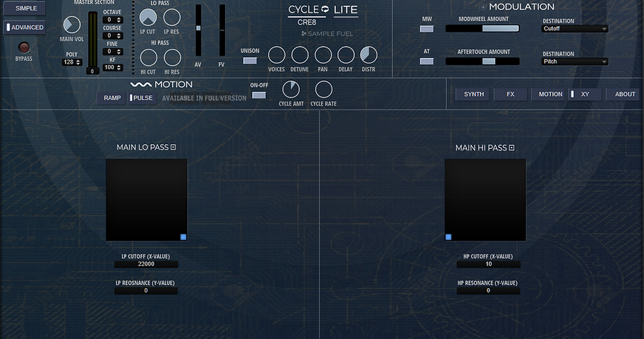Click the blue handle in LO PASS pad
The image size is (644, 339).
(183, 237)
